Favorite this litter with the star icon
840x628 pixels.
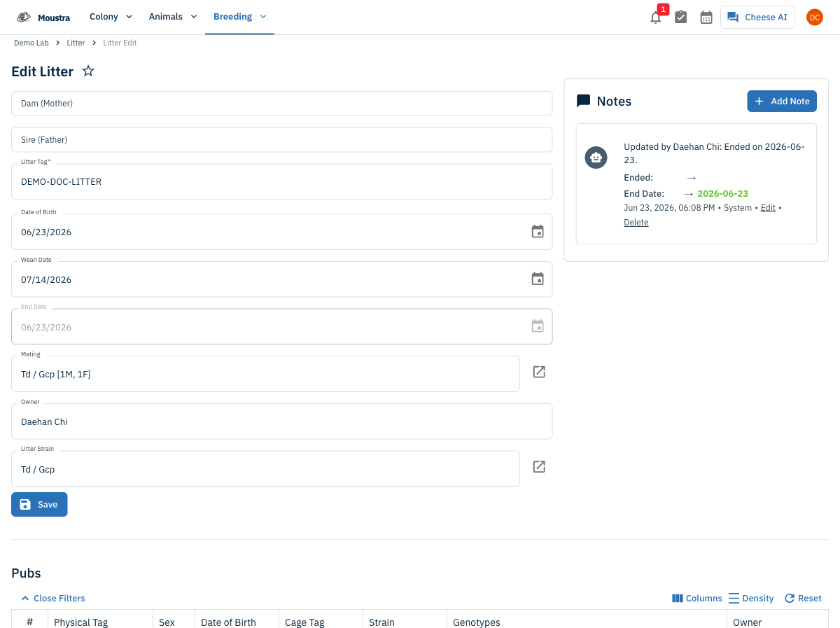click(x=88, y=71)
